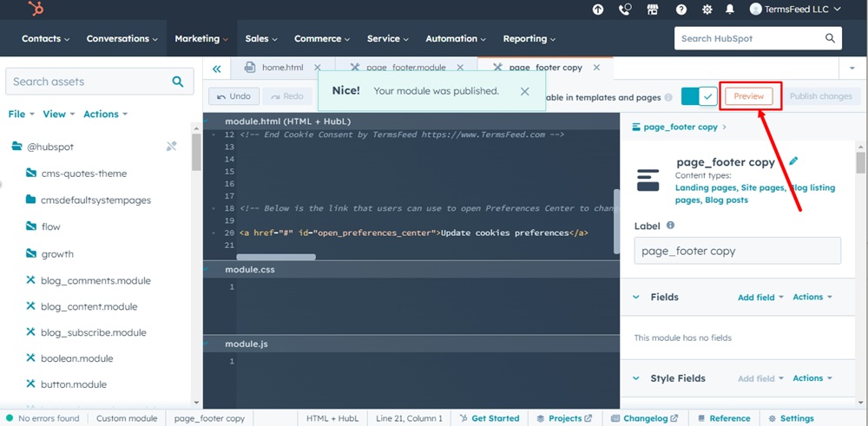868x426 pixels.
Task: Close the page_footer.module tab
Action: (459, 68)
